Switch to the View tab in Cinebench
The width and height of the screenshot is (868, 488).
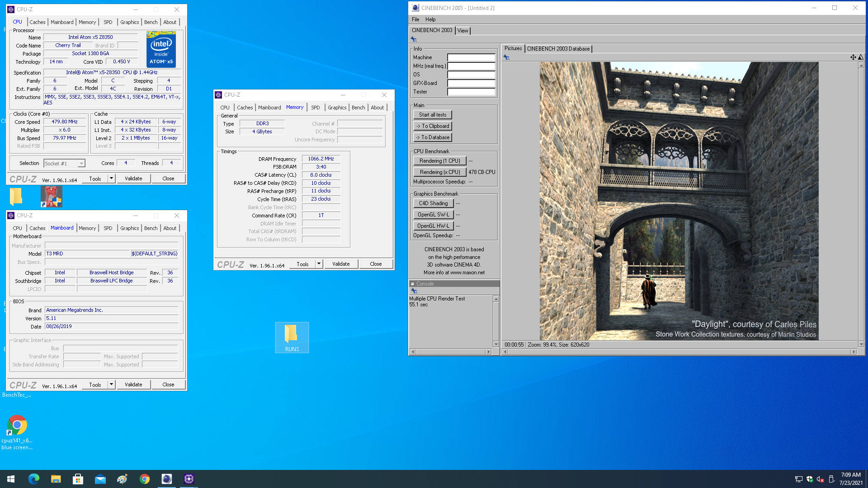462,31
